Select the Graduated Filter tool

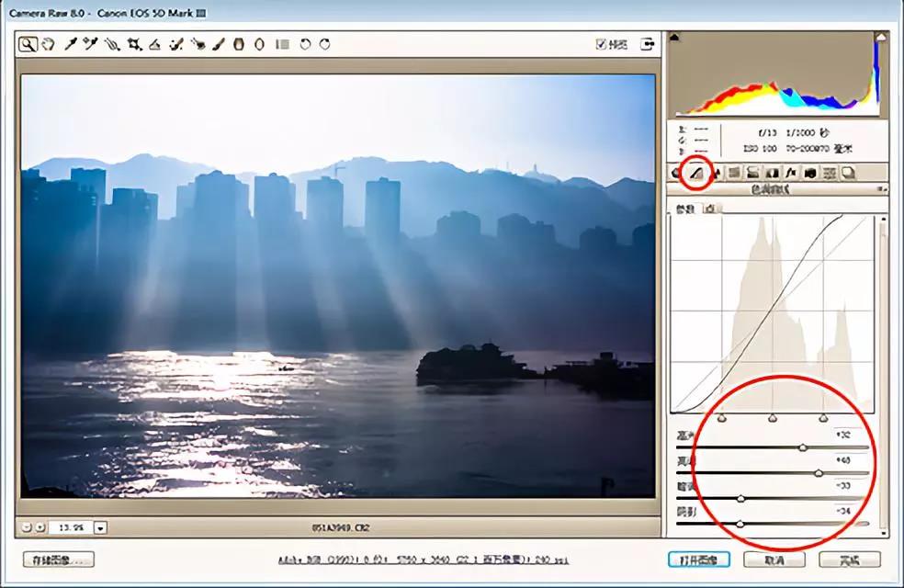point(239,44)
